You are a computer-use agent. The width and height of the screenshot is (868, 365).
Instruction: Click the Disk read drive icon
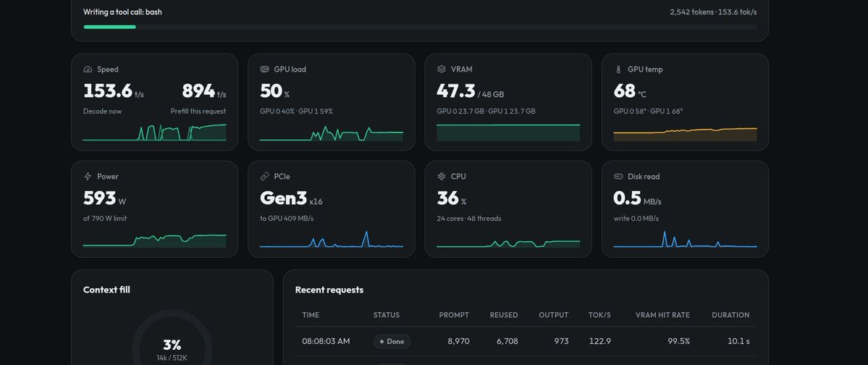618,176
